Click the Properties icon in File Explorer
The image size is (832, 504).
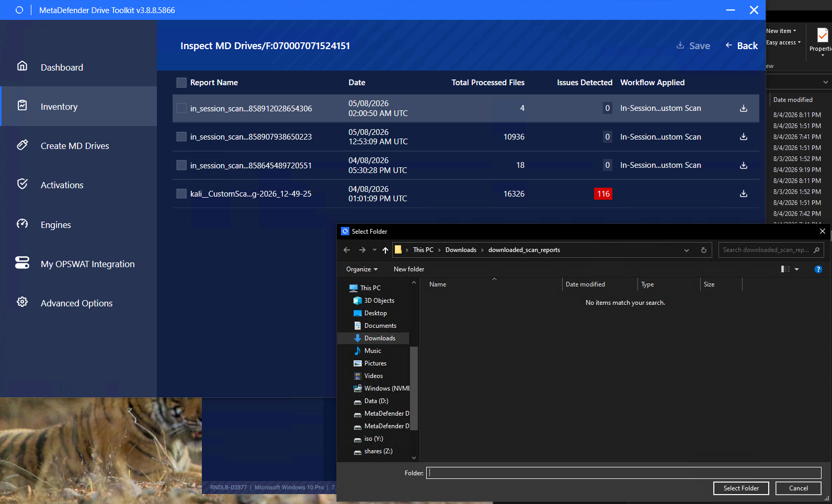[823, 35]
